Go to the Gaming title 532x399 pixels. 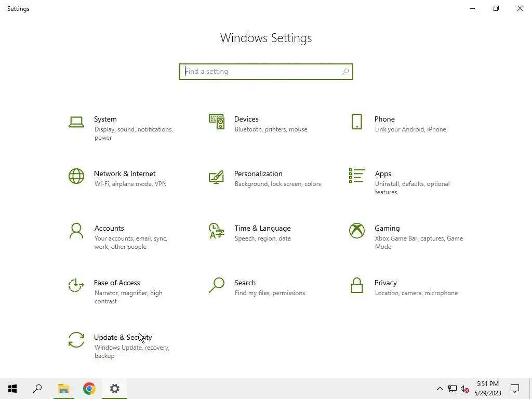(387, 229)
